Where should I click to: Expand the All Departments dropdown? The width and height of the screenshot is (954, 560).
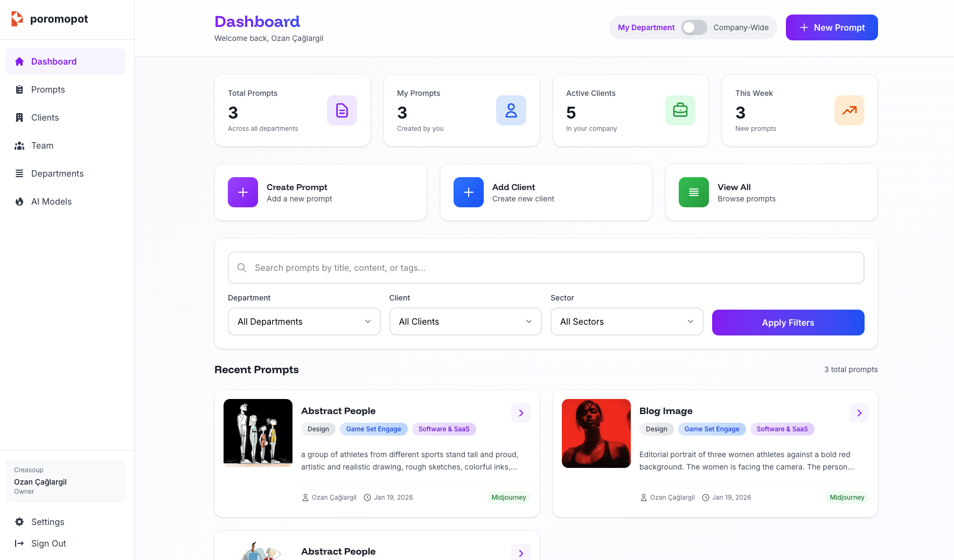click(x=304, y=321)
